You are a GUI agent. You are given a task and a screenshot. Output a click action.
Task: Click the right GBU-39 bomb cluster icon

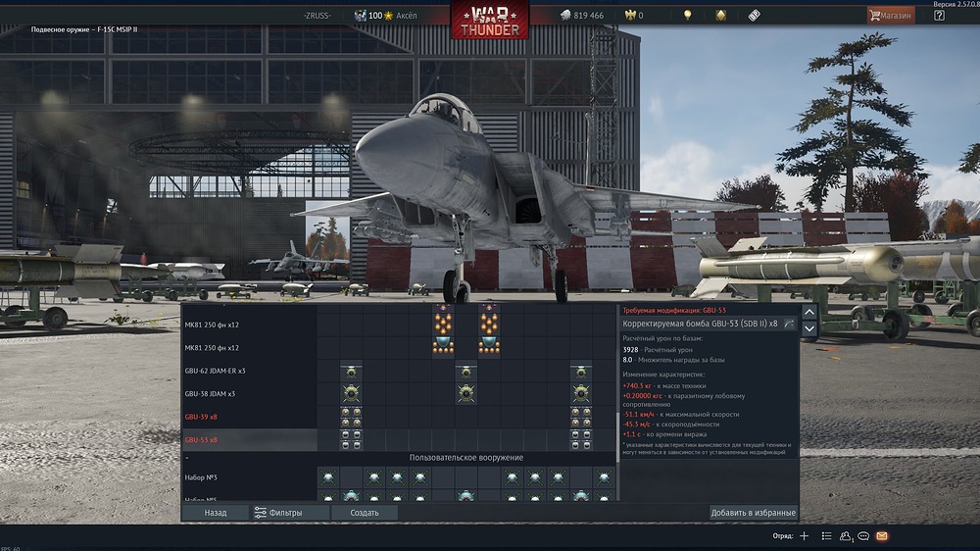click(x=581, y=417)
